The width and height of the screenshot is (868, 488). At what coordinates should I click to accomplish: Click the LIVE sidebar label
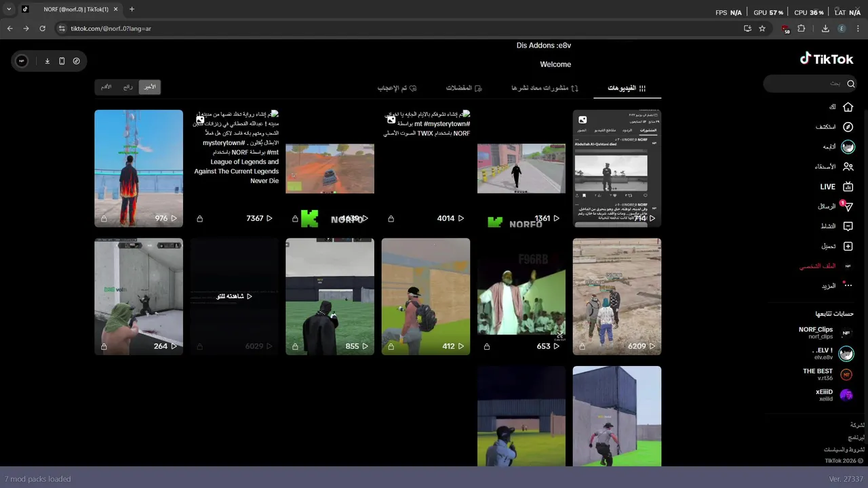click(x=827, y=186)
